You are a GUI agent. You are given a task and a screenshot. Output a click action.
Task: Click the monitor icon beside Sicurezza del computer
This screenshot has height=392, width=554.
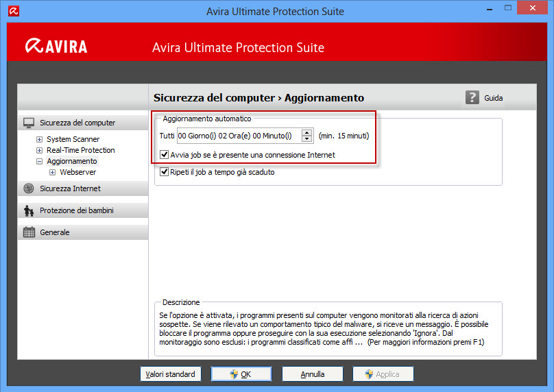(x=29, y=123)
